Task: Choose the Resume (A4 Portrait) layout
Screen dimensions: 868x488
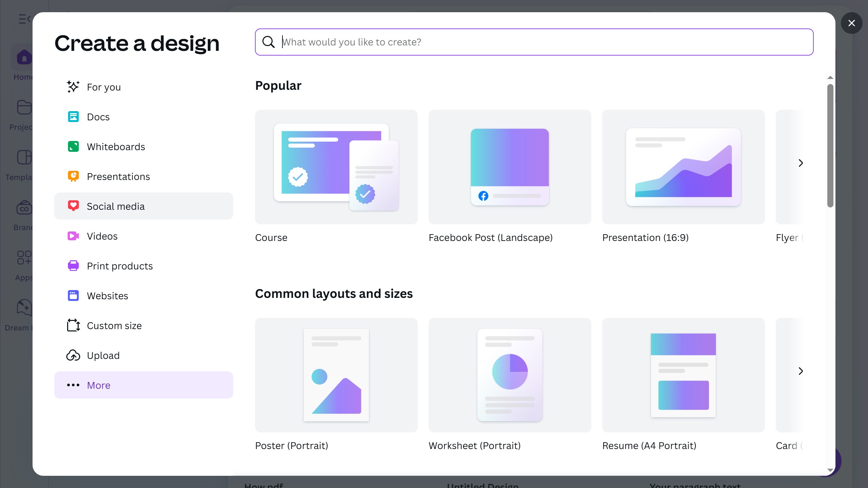Action: [x=683, y=375]
